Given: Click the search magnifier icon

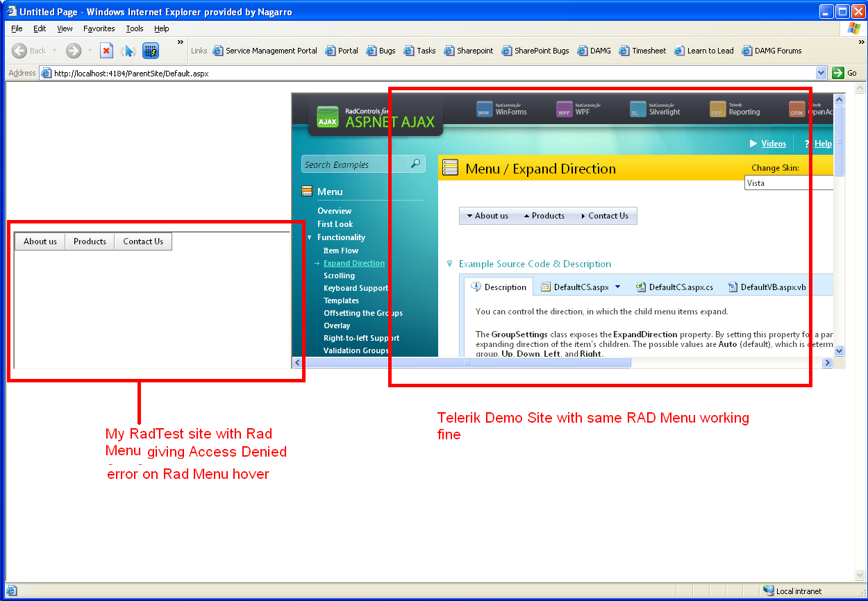Looking at the screenshot, I should (x=416, y=164).
